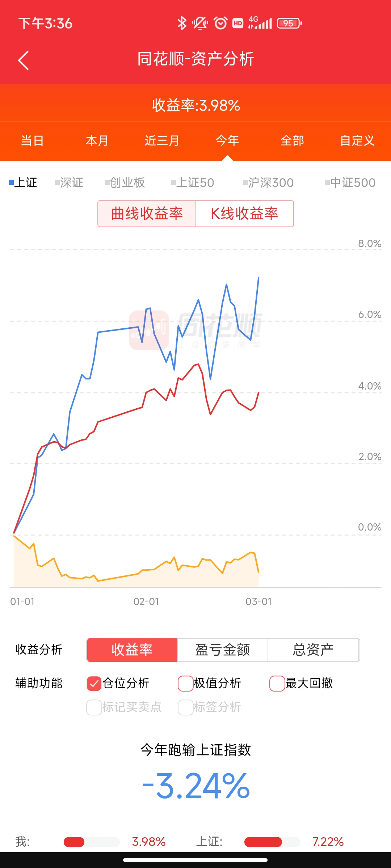Disable the 仓位分析 checkbox

94,684
